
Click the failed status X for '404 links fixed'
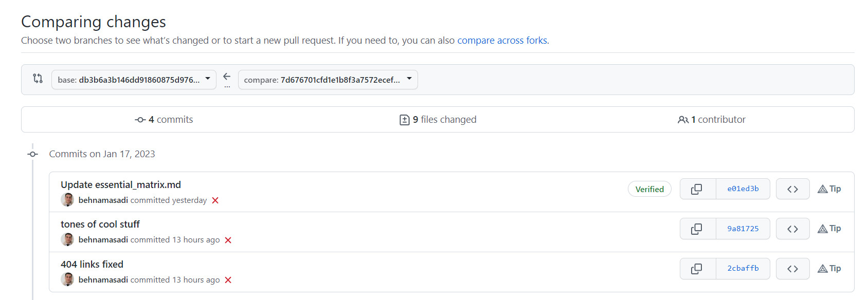tap(228, 280)
